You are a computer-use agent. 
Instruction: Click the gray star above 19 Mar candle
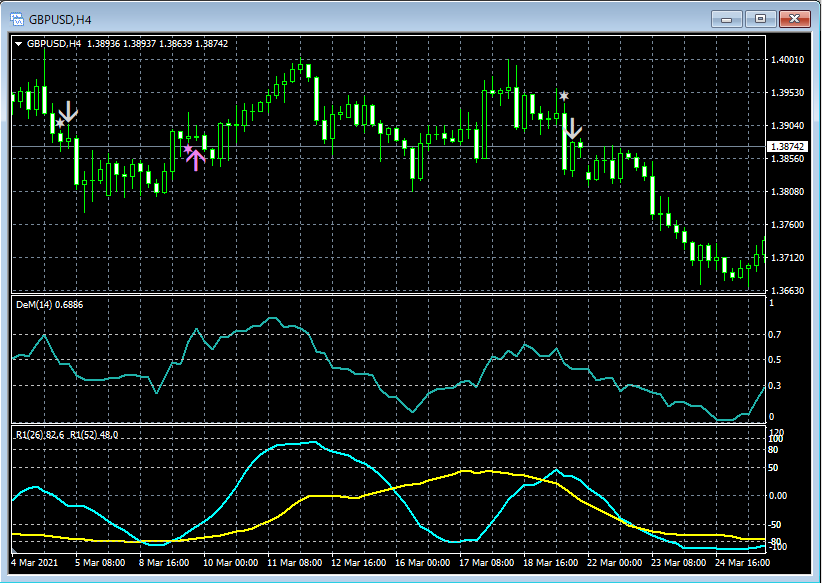coord(564,96)
